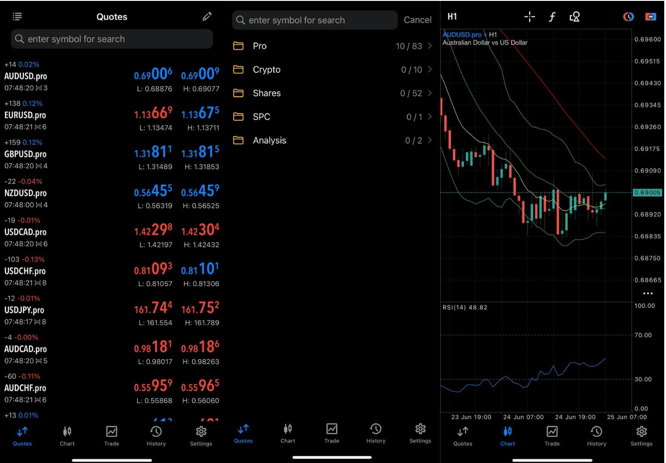The image size is (666, 463).
Task: Focus the left panel symbol search field
Action: coord(112,39)
